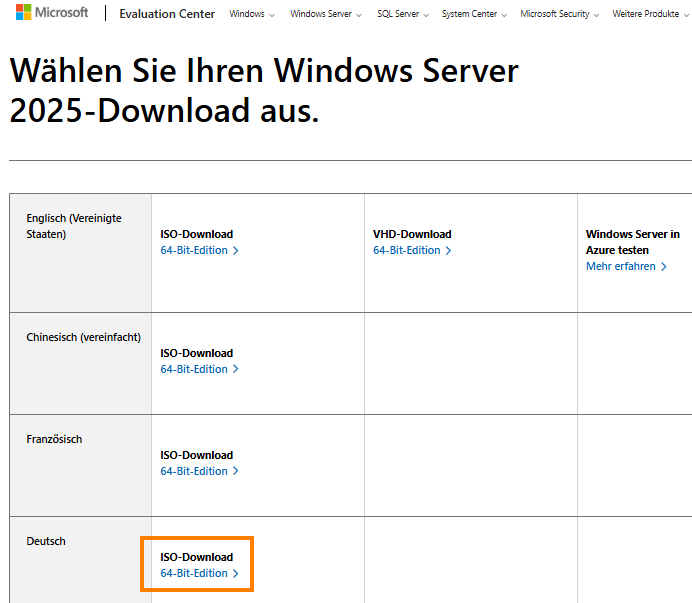Click the Microsoft logo
This screenshot has height=603, width=692.
click(x=51, y=13)
